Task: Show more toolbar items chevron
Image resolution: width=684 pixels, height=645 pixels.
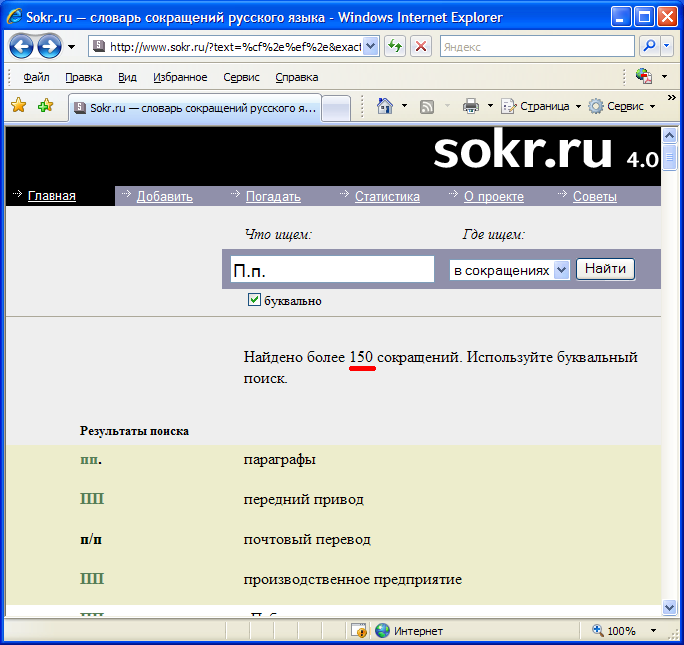Action: [672, 98]
